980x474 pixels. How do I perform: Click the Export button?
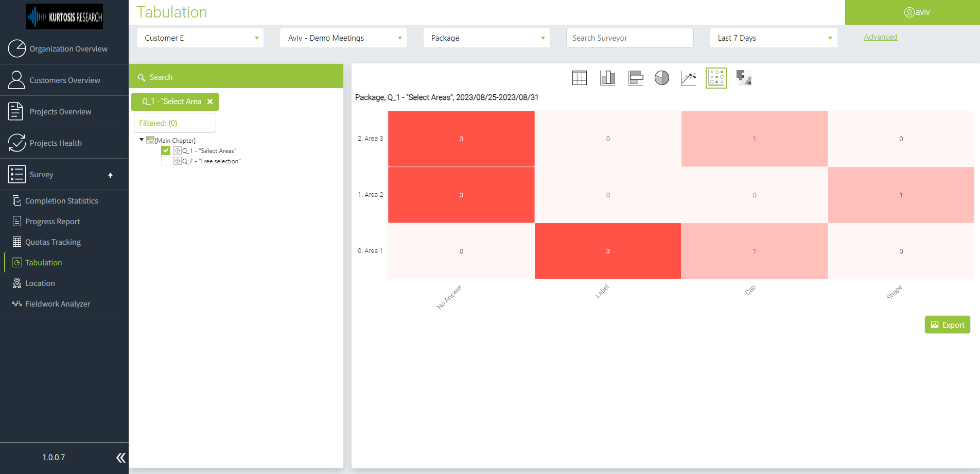(947, 325)
